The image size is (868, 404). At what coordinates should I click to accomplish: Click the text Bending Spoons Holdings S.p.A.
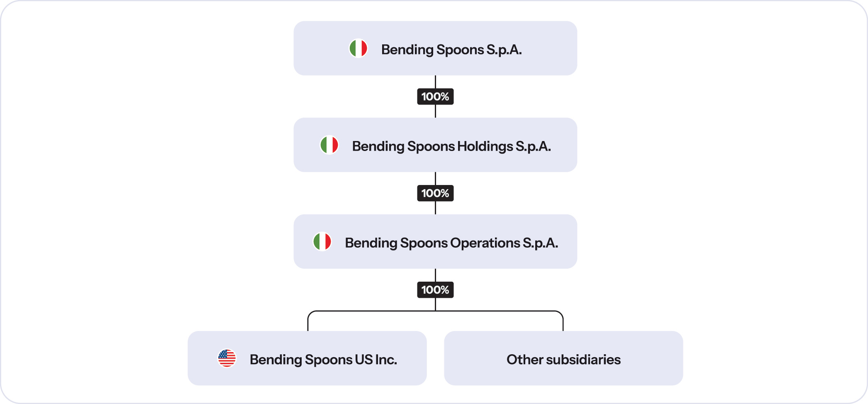451,146
